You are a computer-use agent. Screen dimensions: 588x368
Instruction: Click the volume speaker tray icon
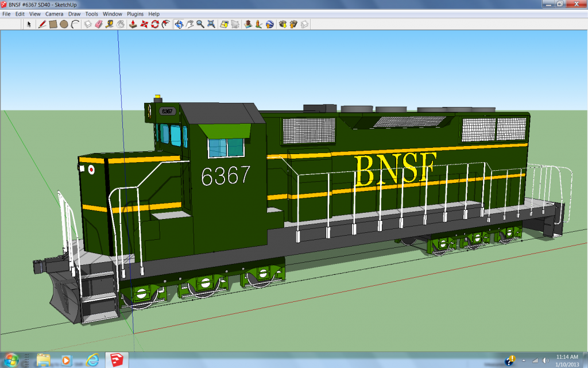(x=546, y=361)
